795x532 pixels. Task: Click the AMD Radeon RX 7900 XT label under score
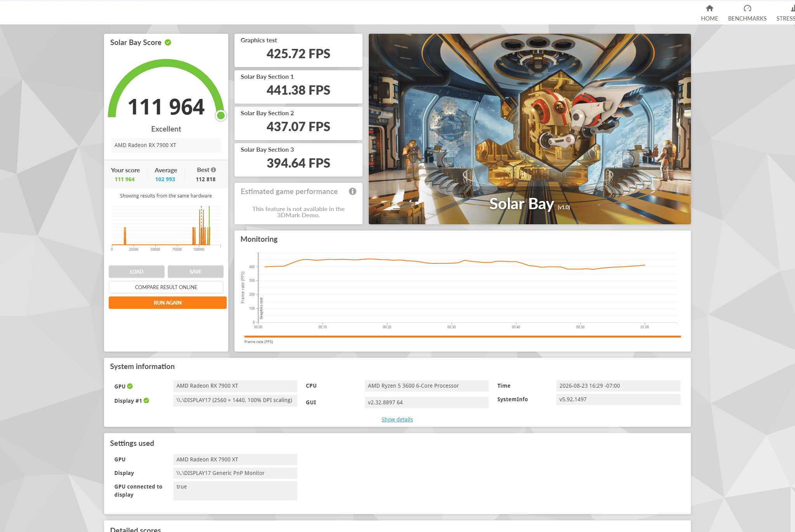click(x=166, y=145)
